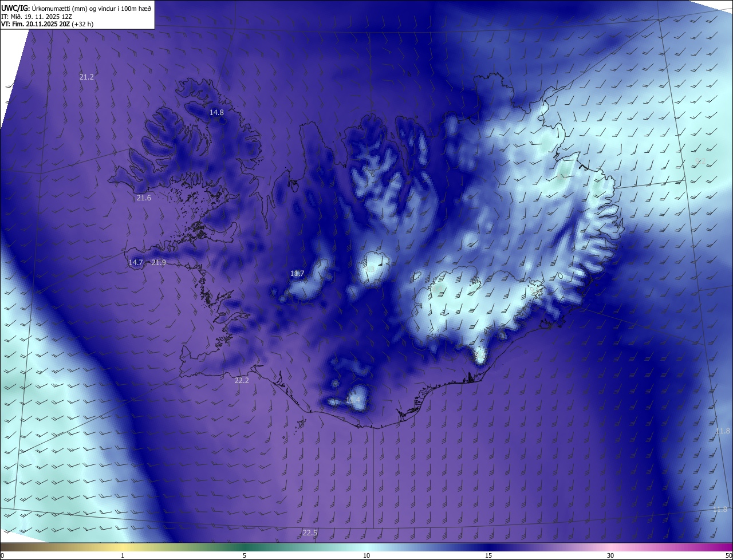Viewport: 733px width, 560px height.
Task: Click the 21.9 value label on the map
Action: pos(159,263)
